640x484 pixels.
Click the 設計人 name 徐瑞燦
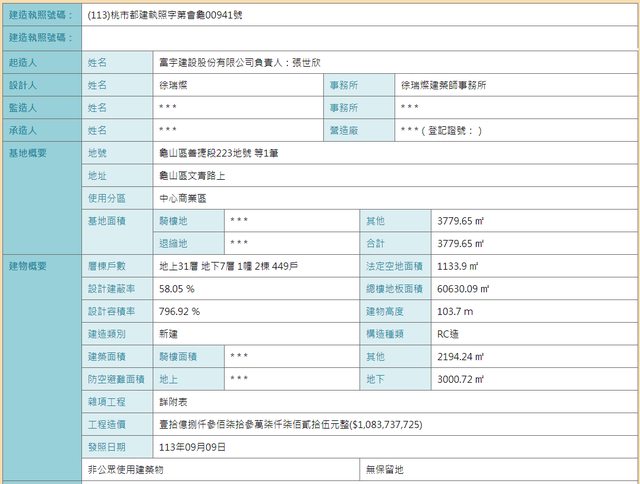pyautogui.click(x=176, y=85)
